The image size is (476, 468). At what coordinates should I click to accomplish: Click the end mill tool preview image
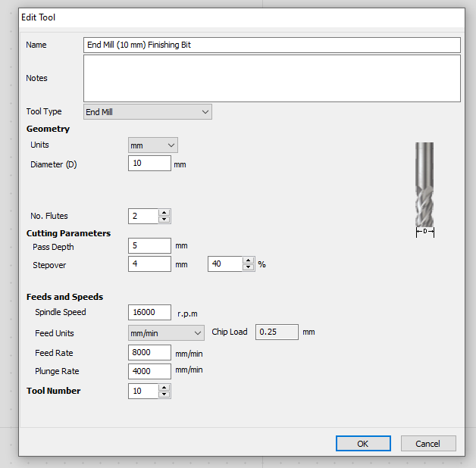coord(424,189)
